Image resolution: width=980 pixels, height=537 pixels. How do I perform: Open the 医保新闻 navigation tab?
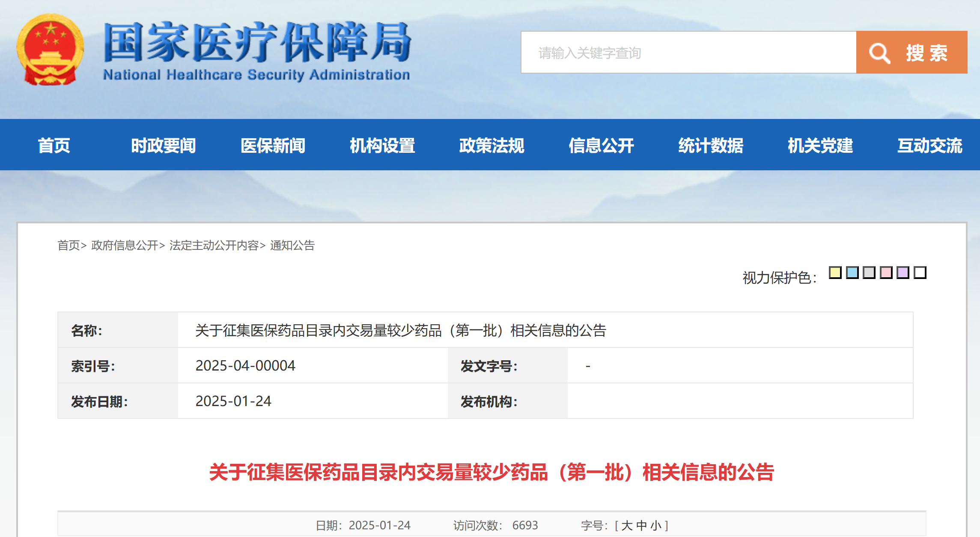coord(273,145)
